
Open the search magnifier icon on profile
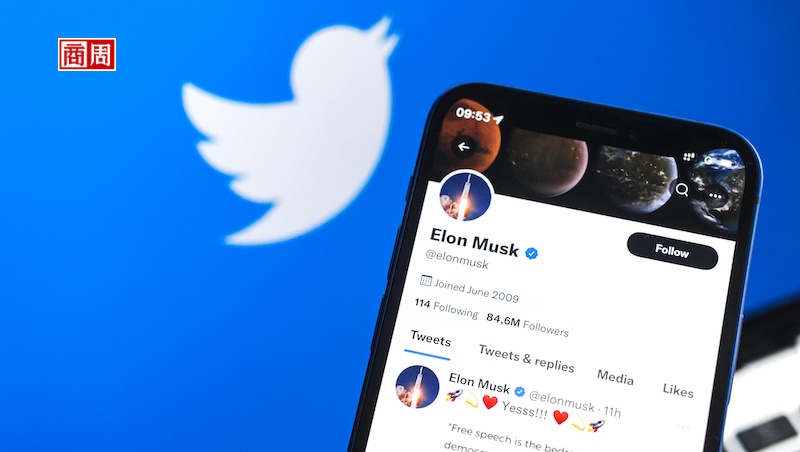[682, 190]
